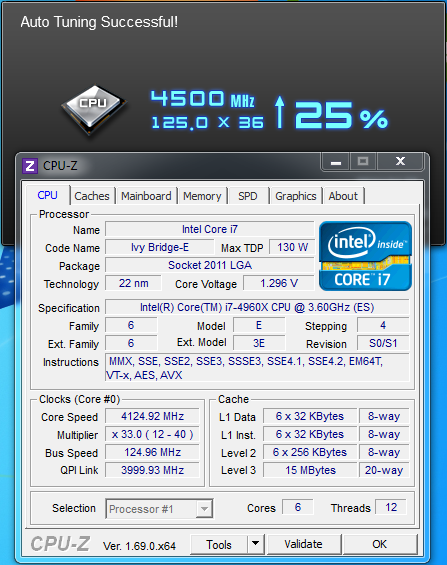The width and height of the screenshot is (447, 565).
Task: Click the Package value 'Socket 2011 LGA'
Action: [x=210, y=265]
